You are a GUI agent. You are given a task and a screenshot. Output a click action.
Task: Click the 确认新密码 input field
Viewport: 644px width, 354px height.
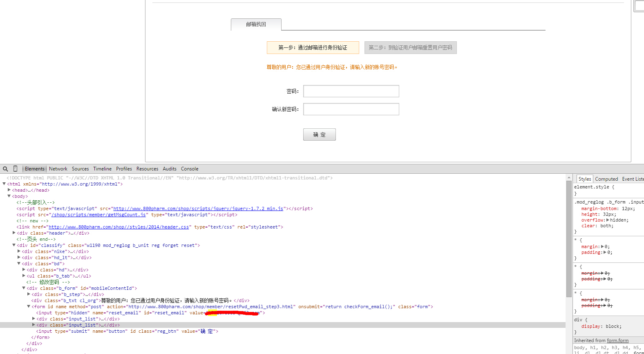pyautogui.click(x=351, y=109)
